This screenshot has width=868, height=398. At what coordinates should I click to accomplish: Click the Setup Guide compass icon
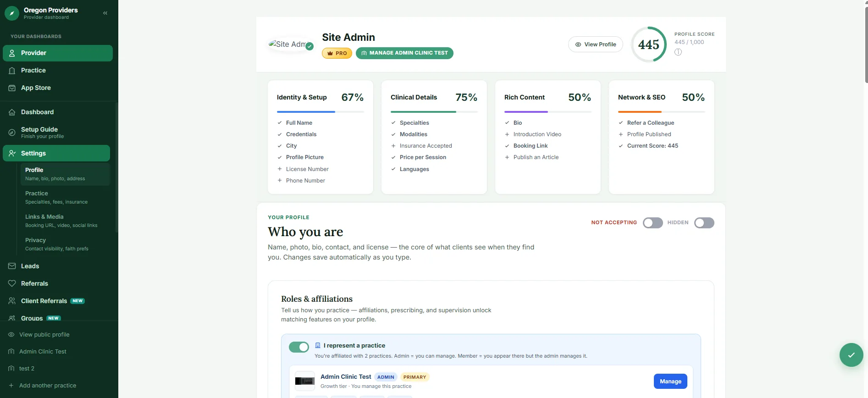pyautogui.click(x=12, y=133)
